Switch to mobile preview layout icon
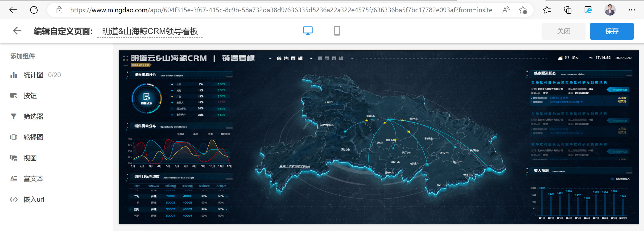This screenshot has height=231, width=644. coord(337,31)
